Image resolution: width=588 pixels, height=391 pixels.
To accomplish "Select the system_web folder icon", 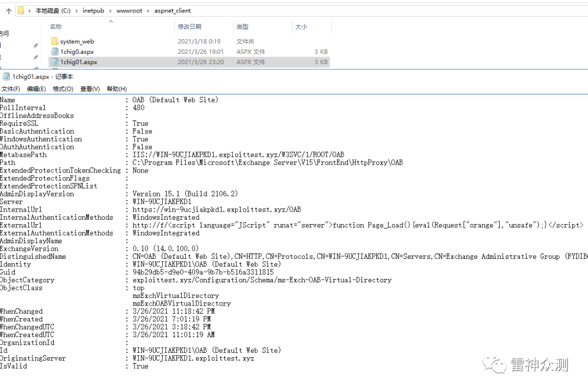I will [54, 41].
